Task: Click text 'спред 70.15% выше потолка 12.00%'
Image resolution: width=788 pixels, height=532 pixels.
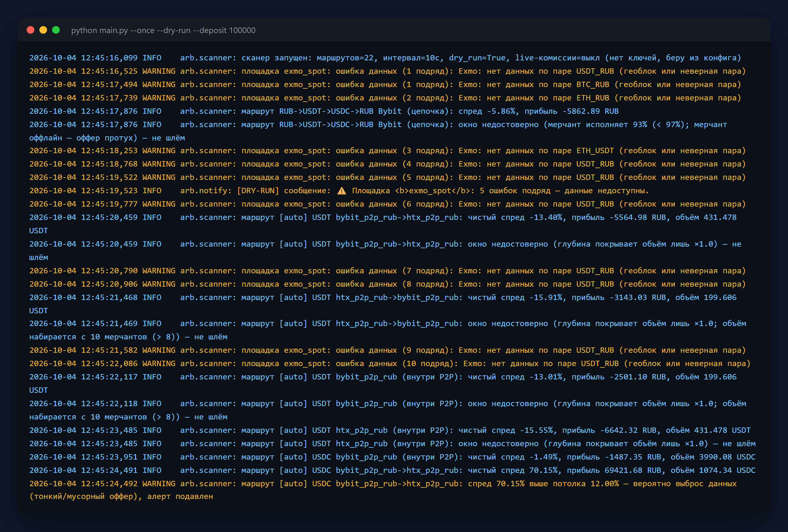Action: click(x=543, y=483)
